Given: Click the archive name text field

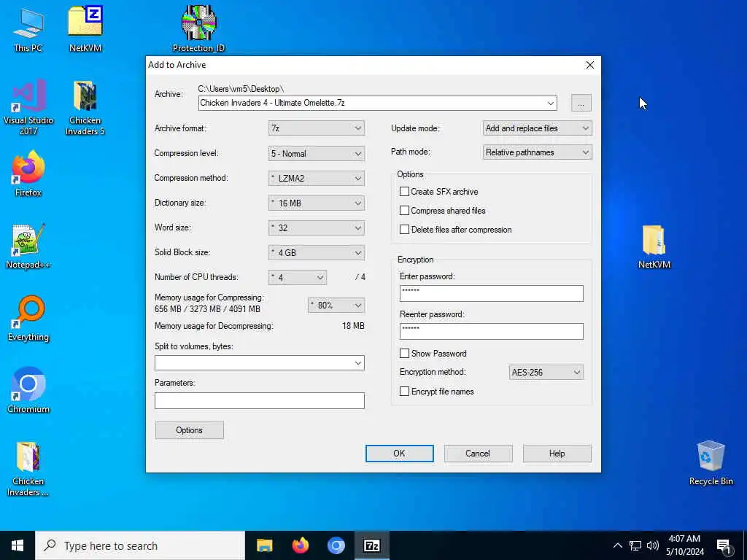Looking at the screenshot, I should pos(371,103).
